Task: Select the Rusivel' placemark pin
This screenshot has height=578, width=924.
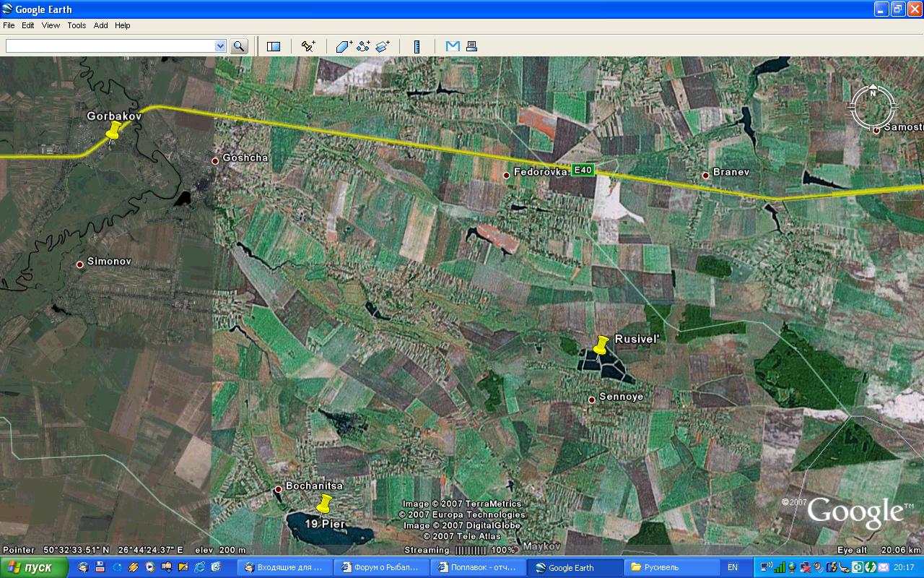Action: 600,345
